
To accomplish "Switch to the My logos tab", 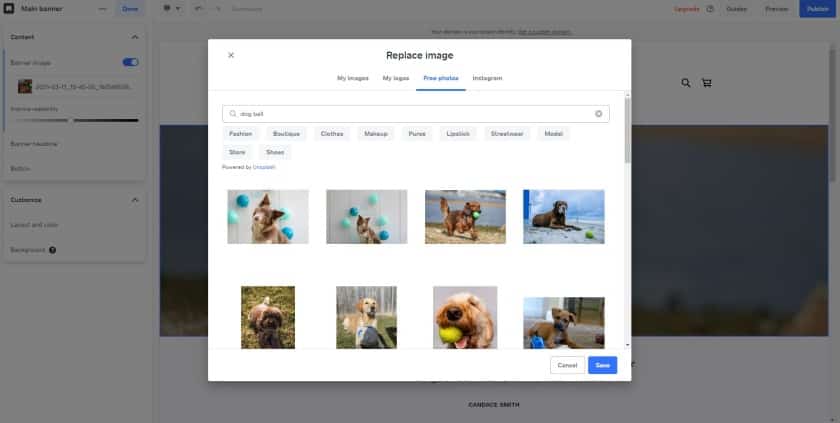I will point(396,78).
